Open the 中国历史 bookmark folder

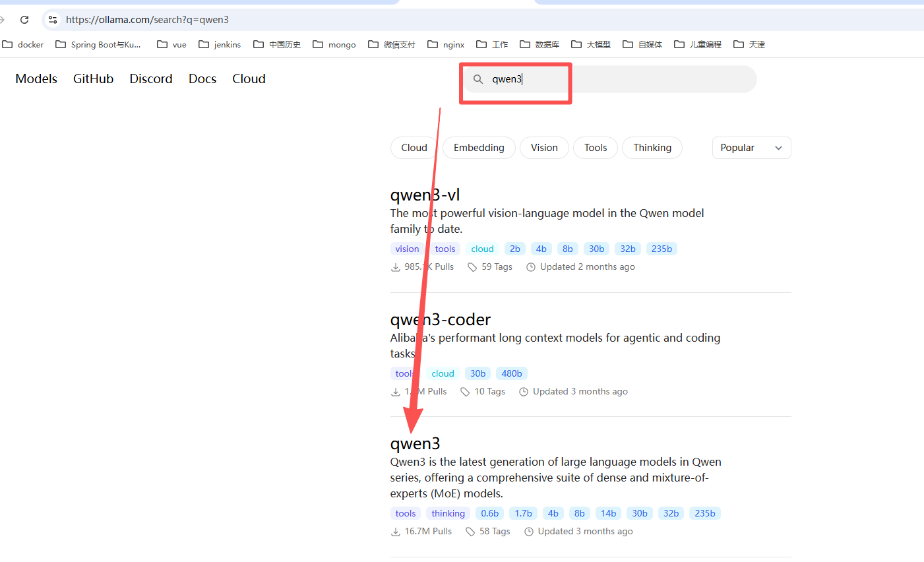277,44
